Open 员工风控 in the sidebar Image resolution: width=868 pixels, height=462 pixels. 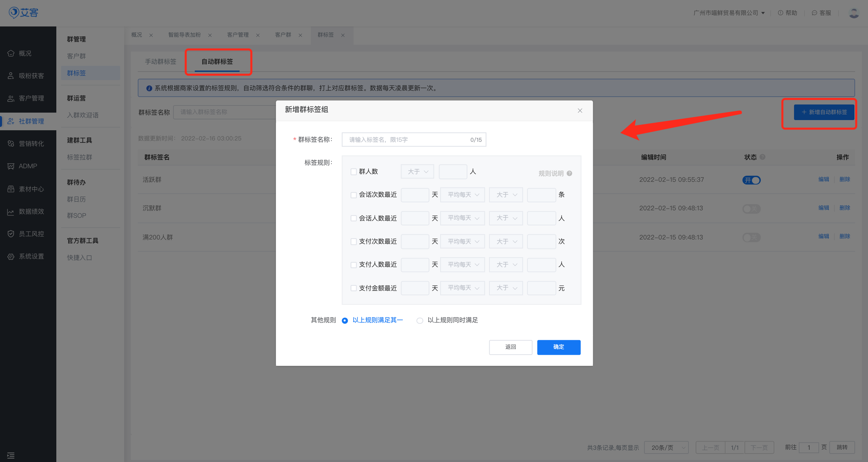click(x=31, y=233)
